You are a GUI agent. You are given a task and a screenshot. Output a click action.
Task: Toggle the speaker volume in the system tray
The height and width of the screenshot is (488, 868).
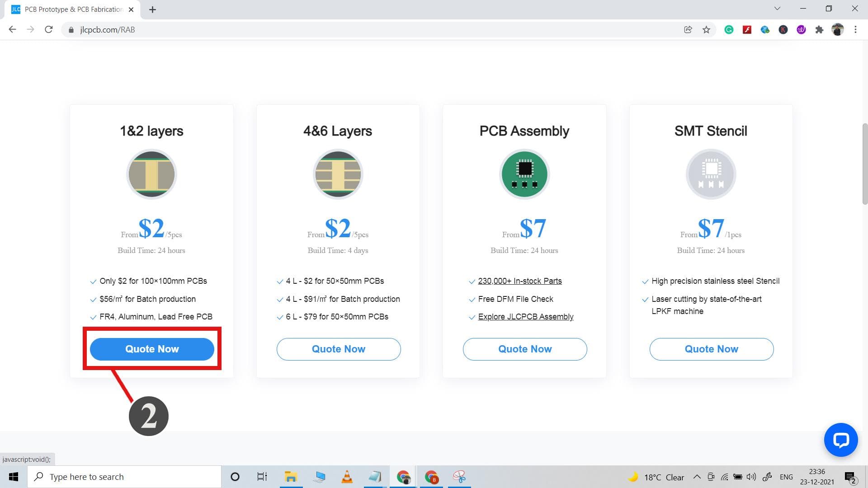pyautogui.click(x=752, y=477)
